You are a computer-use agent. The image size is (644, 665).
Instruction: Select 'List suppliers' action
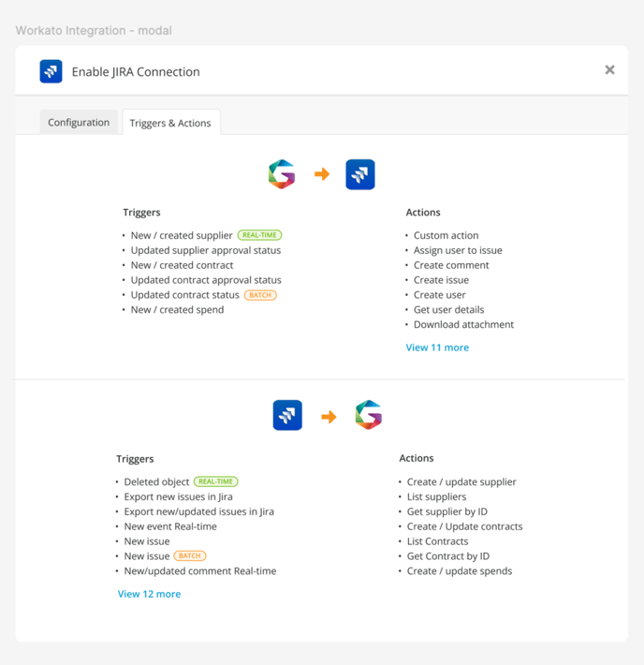pos(437,496)
